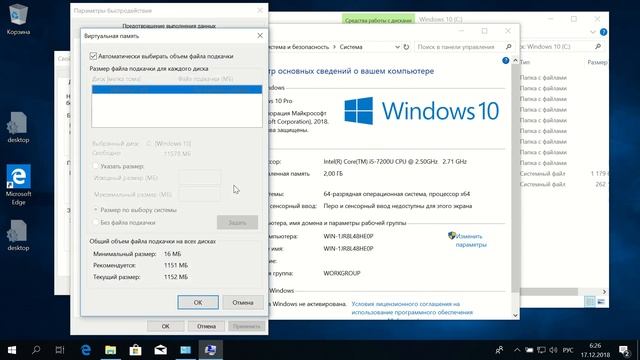Click the Explorer search magnifier icon
The height and width of the screenshot is (360, 640).
pos(598,47)
